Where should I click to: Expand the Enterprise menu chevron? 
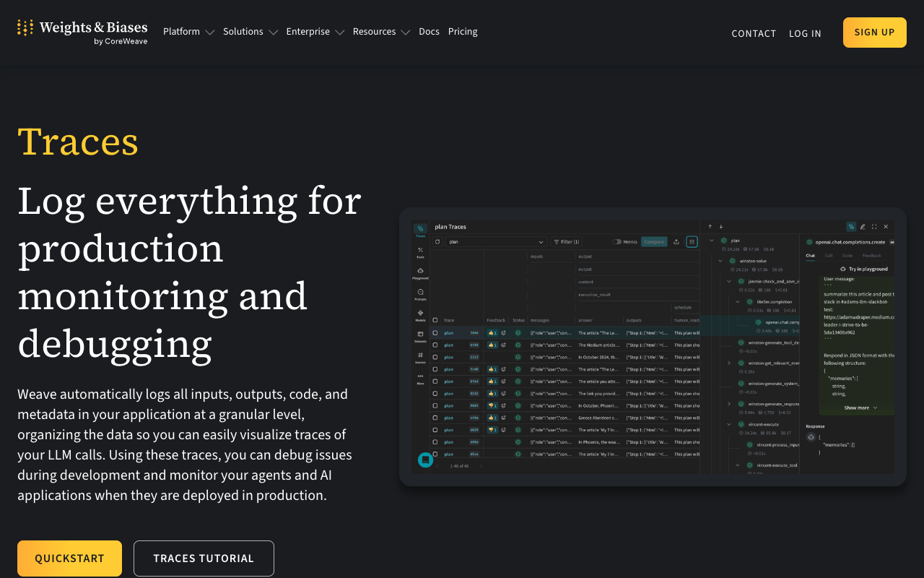[x=339, y=33]
